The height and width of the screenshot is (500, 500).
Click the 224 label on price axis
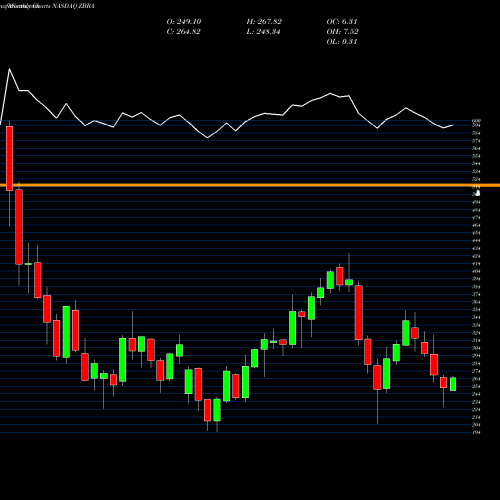(x=476, y=410)
